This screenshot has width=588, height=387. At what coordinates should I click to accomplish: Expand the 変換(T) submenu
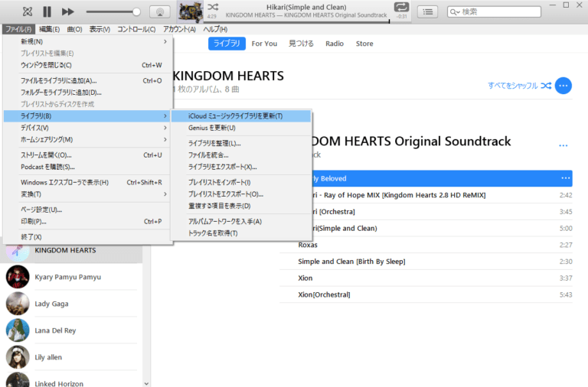tap(88, 194)
